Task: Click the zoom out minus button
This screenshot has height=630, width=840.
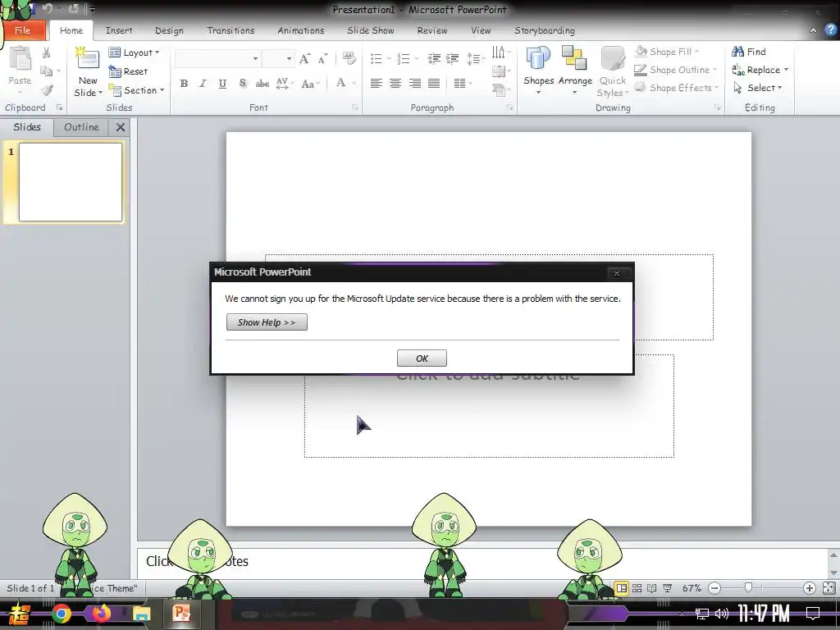Action: [x=714, y=588]
